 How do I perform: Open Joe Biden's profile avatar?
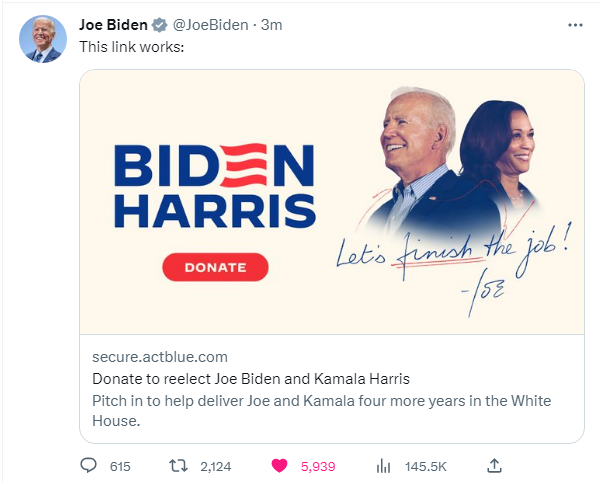pos(43,39)
